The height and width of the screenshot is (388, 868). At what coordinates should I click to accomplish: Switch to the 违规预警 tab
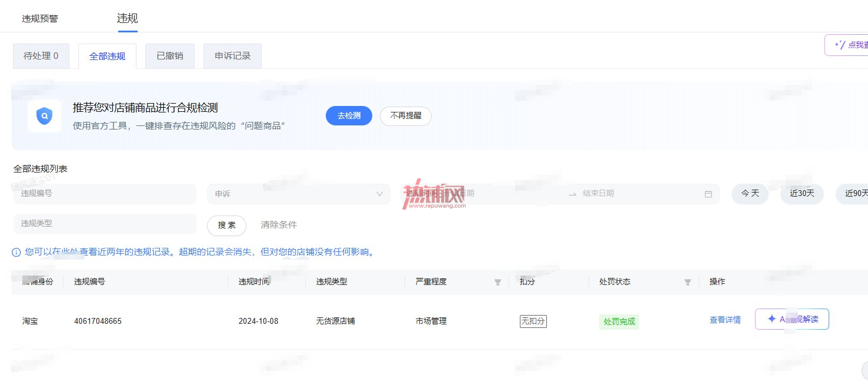(x=40, y=18)
